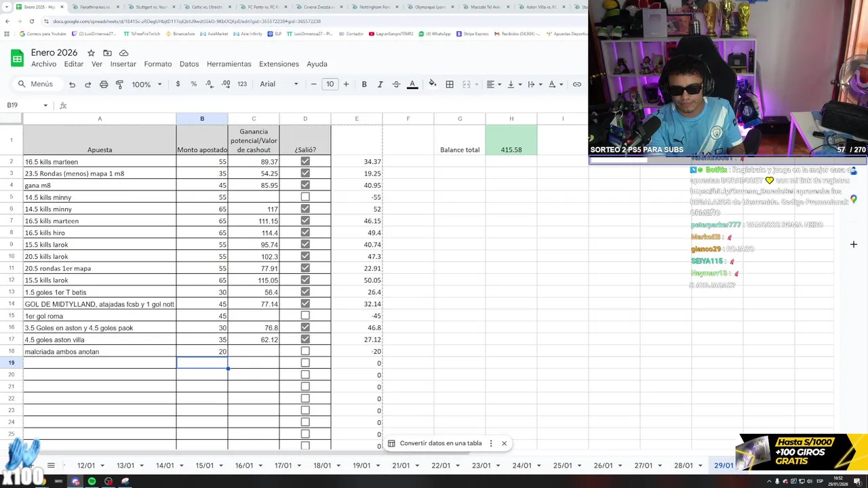Select the green balance cell 415.58
This screenshot has height=488, width=868.
click(511, 140)
